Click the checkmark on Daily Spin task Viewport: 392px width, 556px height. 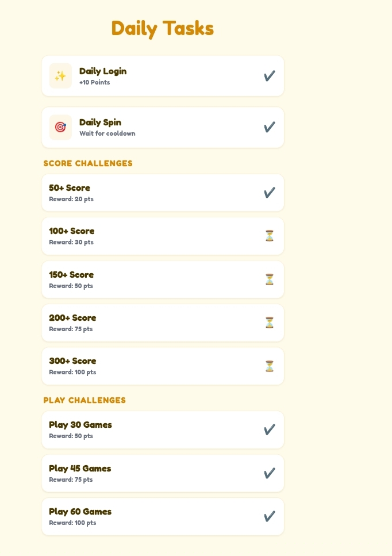click(x=270, y=127)
